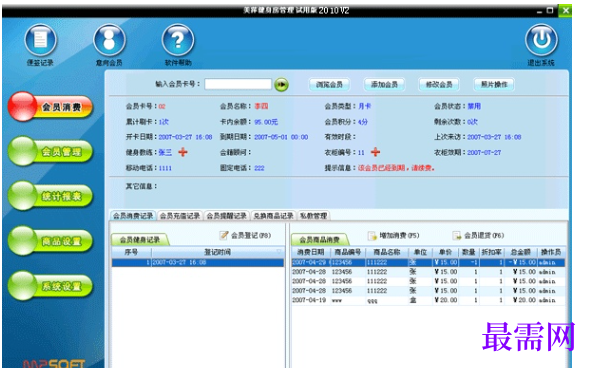Switch to the 会员提醒记录 tab
The image size is (594, 368).
coord(227,216)
